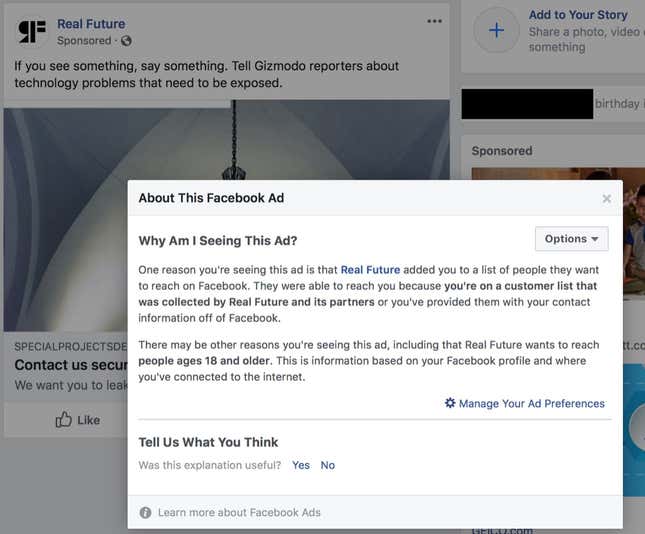This screenshot has width=645, height=534.
Task: Click the plus icon to add story
Action: click(x=497, y=30)
